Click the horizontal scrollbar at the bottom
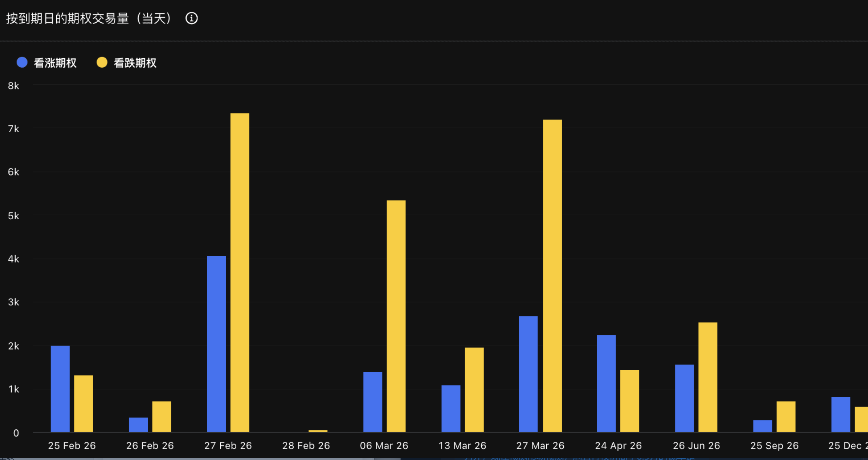 coord(200,458)
